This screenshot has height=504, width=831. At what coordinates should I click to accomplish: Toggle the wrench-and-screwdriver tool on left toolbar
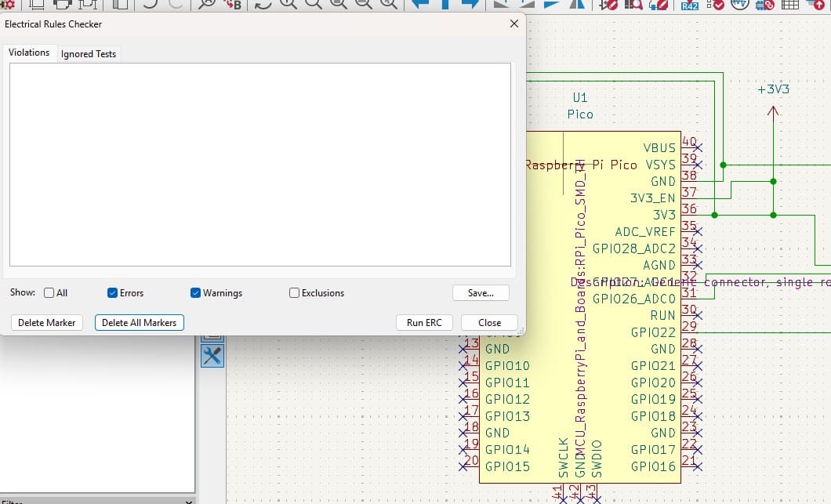point(212,356)
